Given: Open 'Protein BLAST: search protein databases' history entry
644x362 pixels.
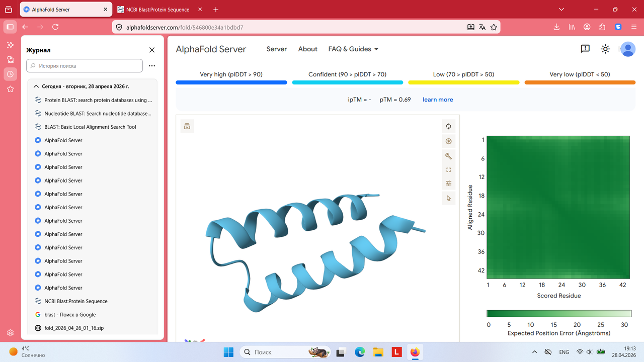Looking at the screenshot, I should click(x=93, y=100).
